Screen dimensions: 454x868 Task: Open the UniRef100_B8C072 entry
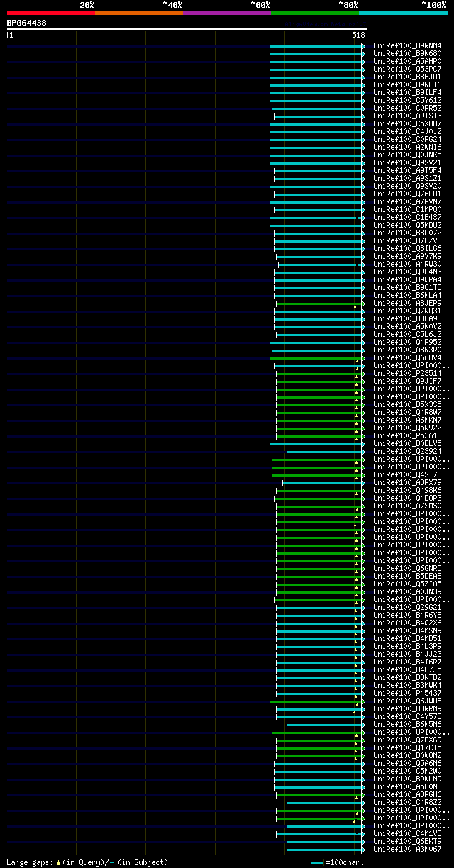click(x=407, y=233)
